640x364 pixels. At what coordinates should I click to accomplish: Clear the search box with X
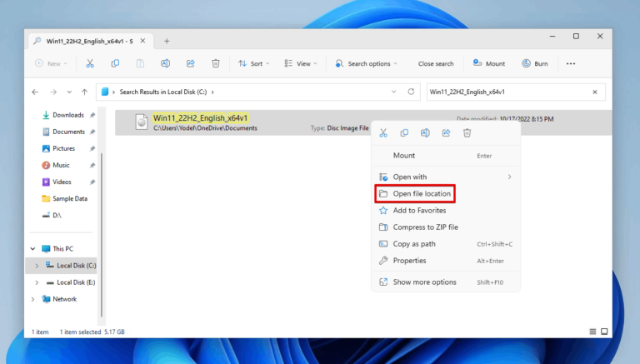click(x=595, y=92)
